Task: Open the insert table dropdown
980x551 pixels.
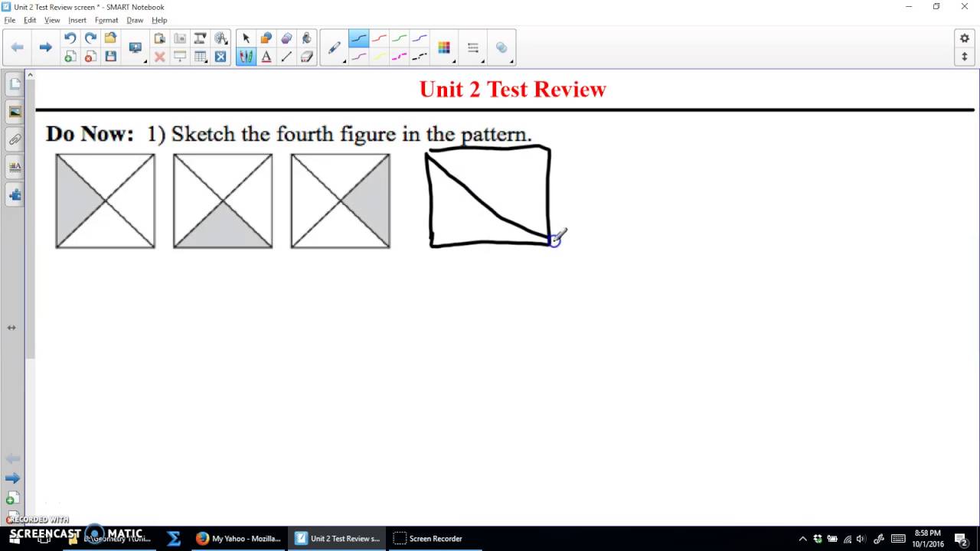Action: (201, 57)
